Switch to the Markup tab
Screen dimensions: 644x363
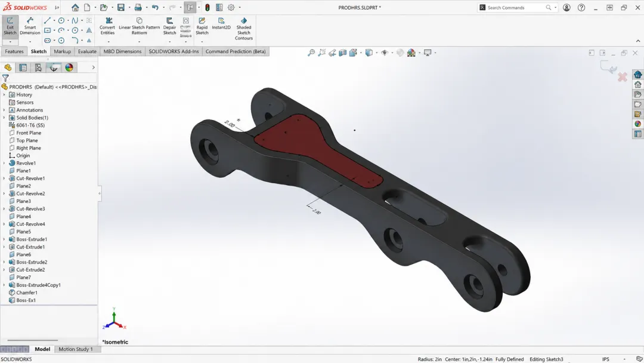coord(63,51)
